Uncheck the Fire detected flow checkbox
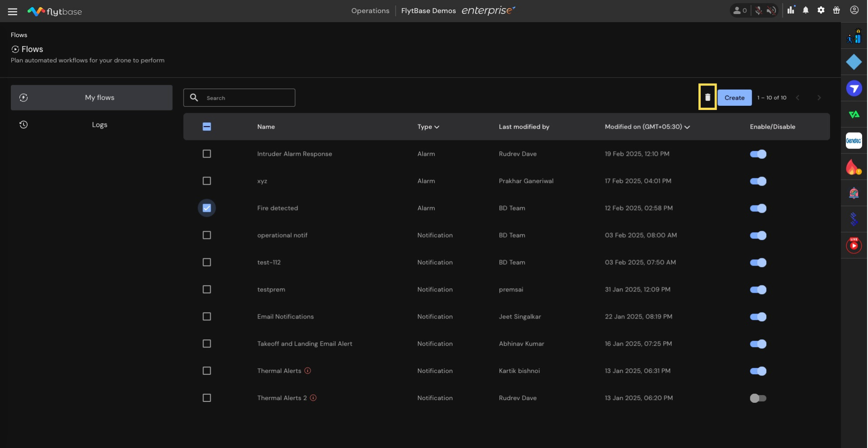Image resolution: width=868 pixels, height=448 pixels. 207,208
